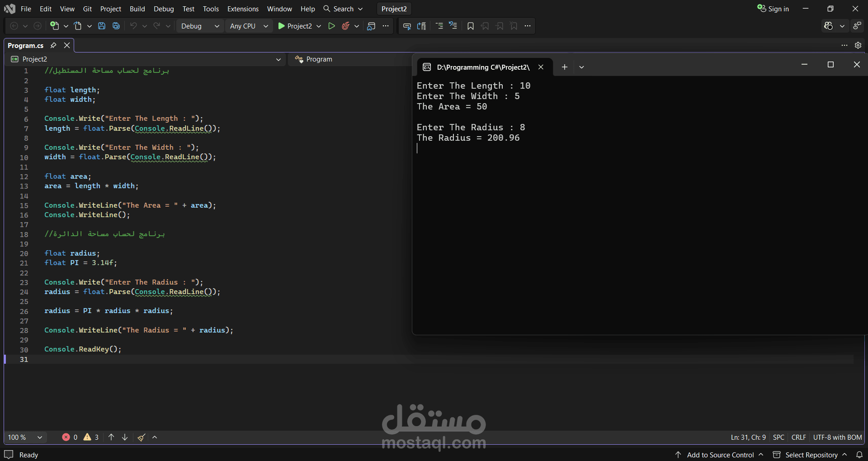Go to previous issue with up arrow
868x461 pixels.
point(111,437)
